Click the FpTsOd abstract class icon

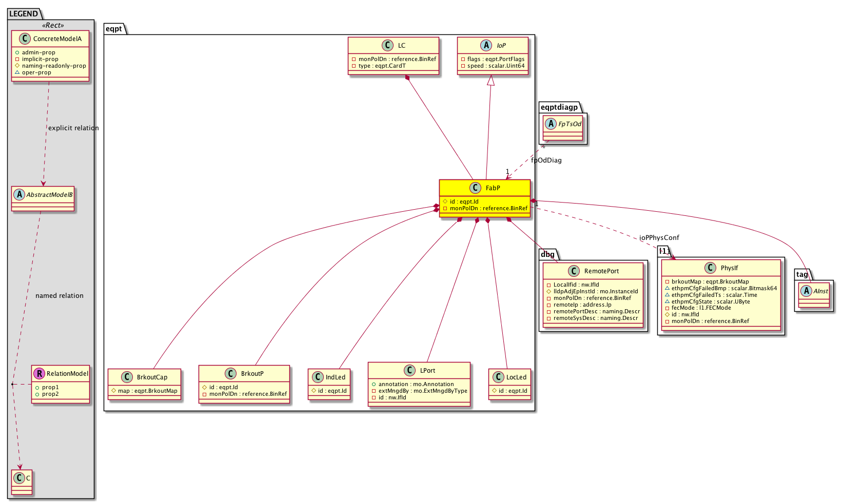point(552,124)
